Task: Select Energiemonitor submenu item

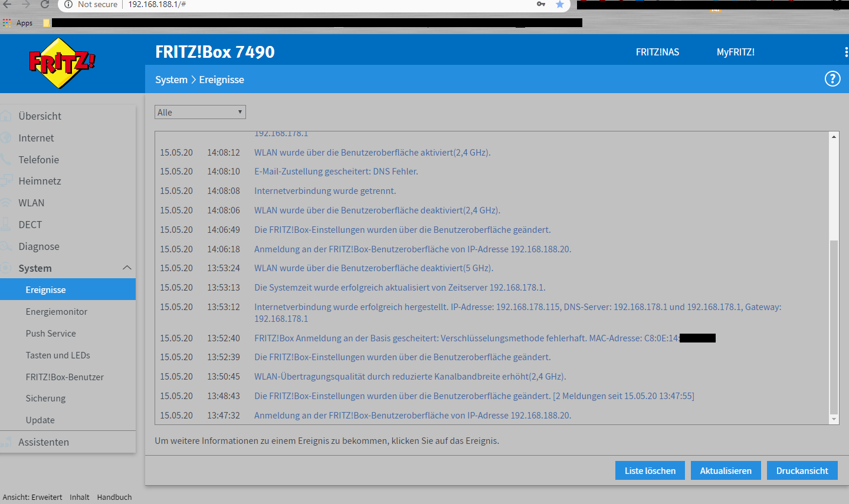Action: (x=57, y=311)
